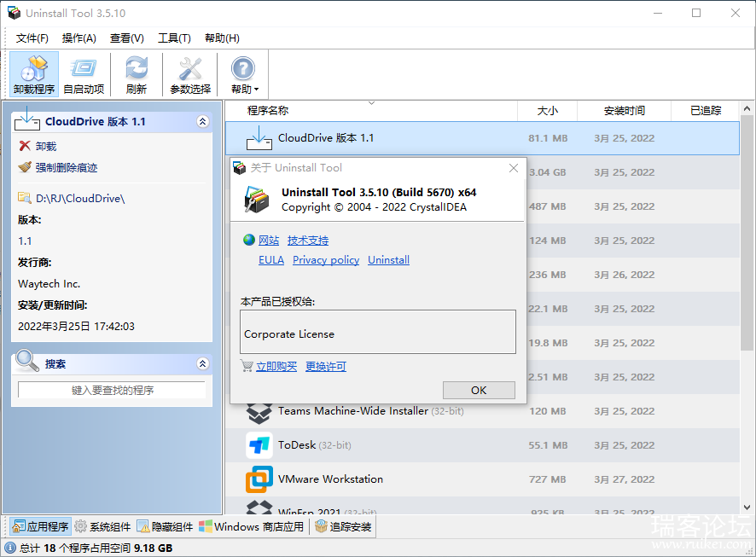The height and width of the screenshot is (557, 756).
Task: Click the 727 MB VMware size cell
Action: [548, 479]
